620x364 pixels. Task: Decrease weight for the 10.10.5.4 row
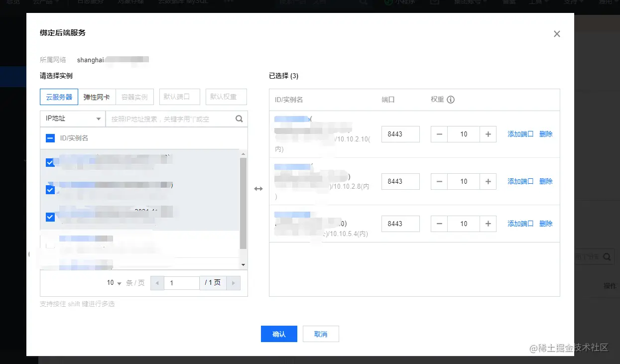pyautogui.click(x=439, y=224)
